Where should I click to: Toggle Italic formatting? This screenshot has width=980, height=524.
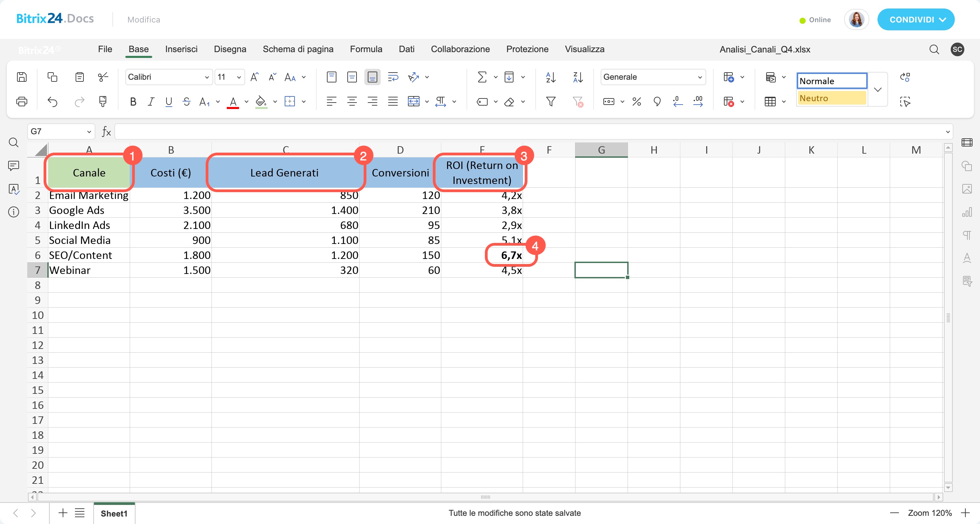pos(151,102)
